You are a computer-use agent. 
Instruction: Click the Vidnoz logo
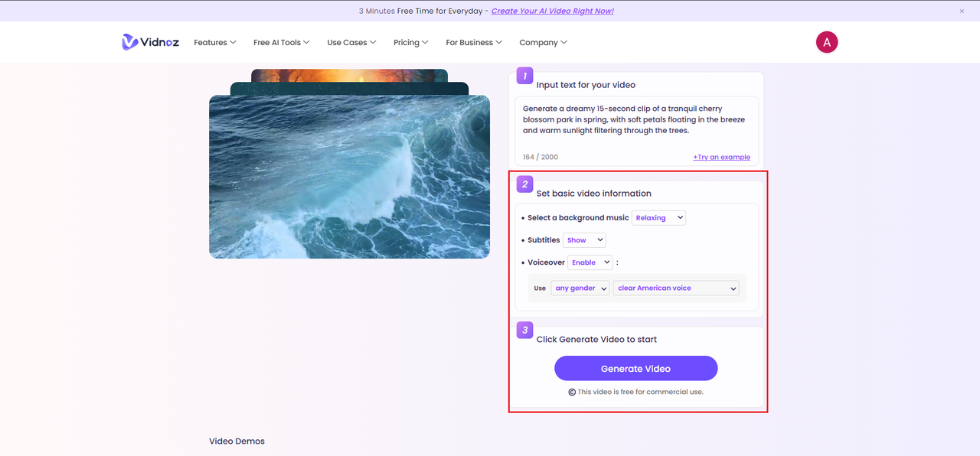click(x=150, y=42)
